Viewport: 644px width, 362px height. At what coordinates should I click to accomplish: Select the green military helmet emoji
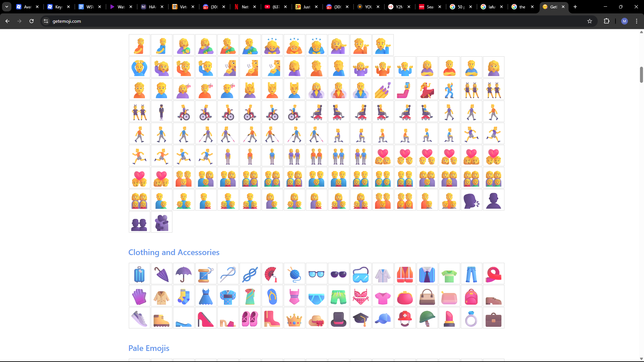(x=427, y=318)
